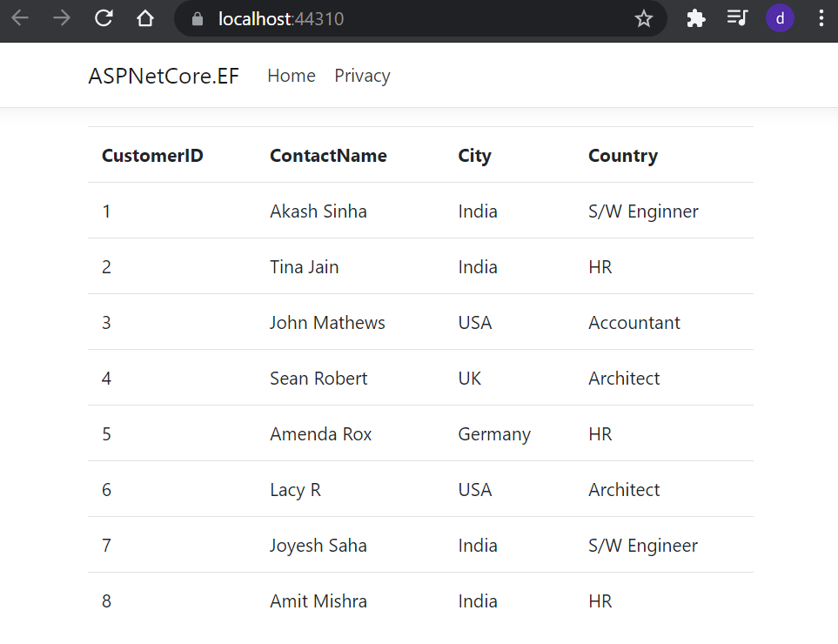Open the media control icon
Viewport: 838px width, 644px height.
pyautogui.click(x=737, y=18)
